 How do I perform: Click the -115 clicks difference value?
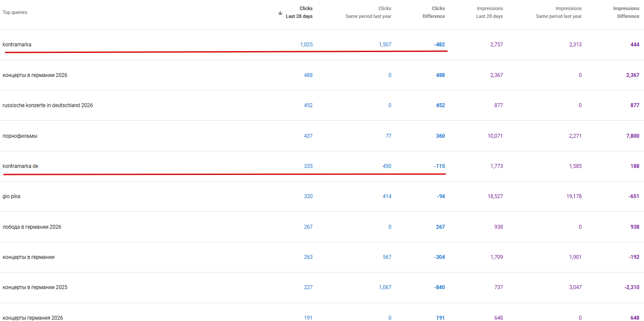tap(440, 166)
